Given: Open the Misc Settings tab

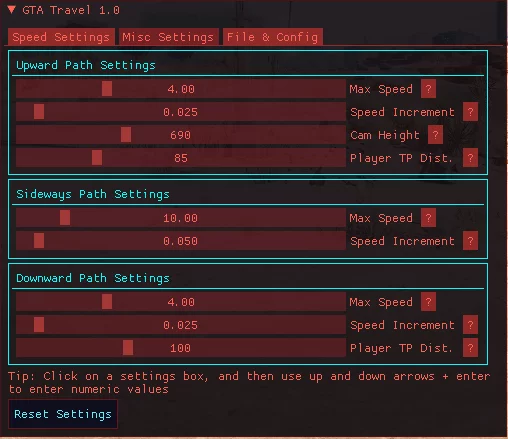Looking at the screenshot, I should pyautogui.click(x=169, y=37).
